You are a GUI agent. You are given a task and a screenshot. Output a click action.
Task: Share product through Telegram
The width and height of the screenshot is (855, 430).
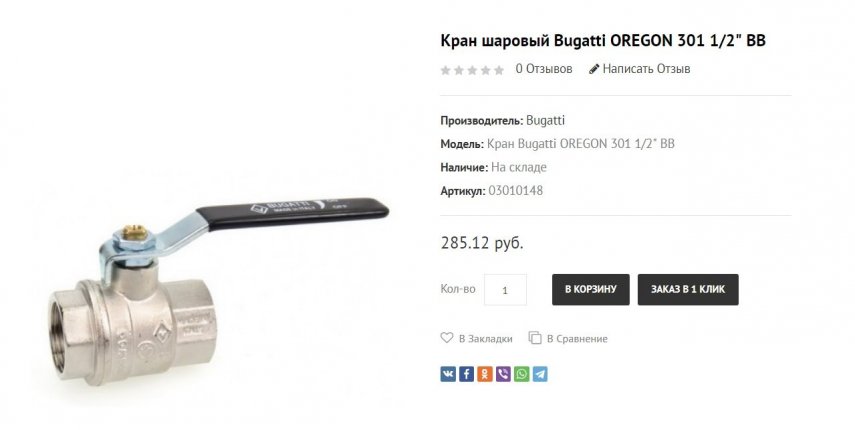pyautogui.click(x=540, y=374)
